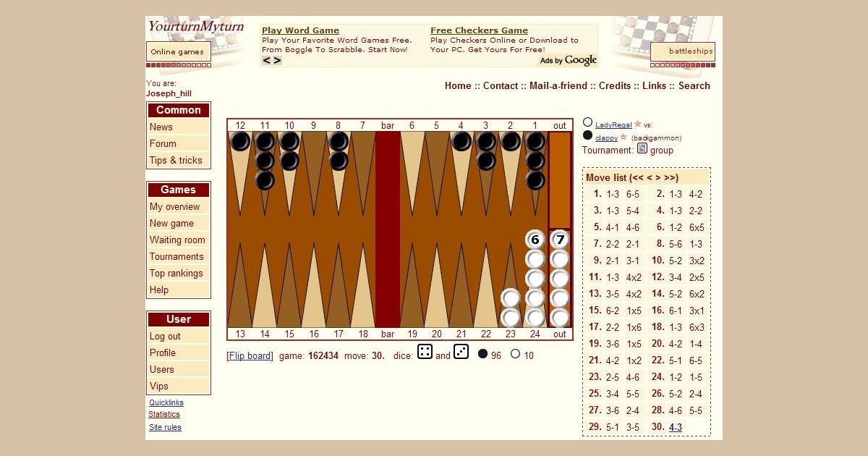
Task: Step forward one move in move list
Action: click(x=659, y=177)
